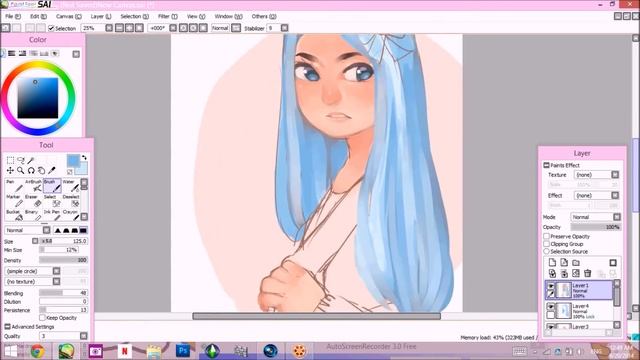Viewport: 640px width, 360px height.
Task: Open the Canvas menu
Action: click(x=69, y=16)
